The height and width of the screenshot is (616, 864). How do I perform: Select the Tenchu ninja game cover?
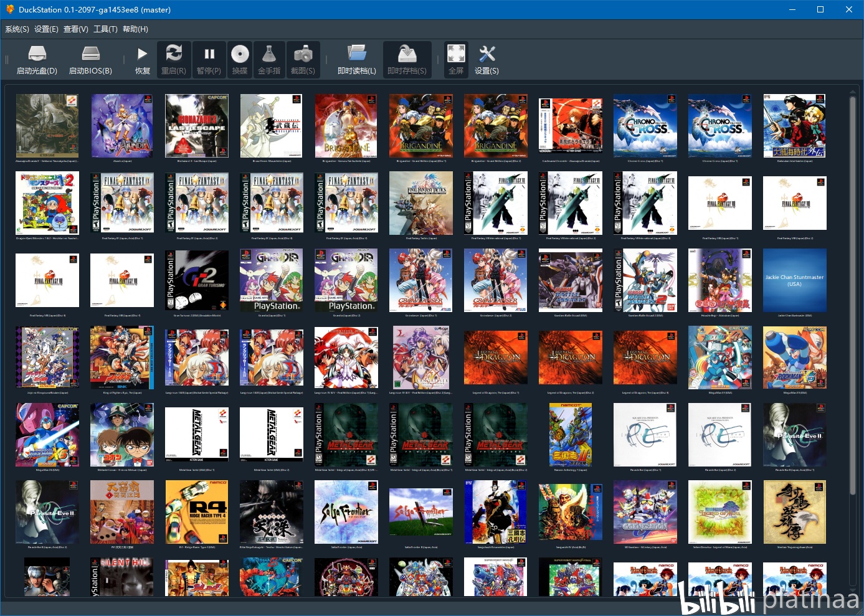pos(272,512)
